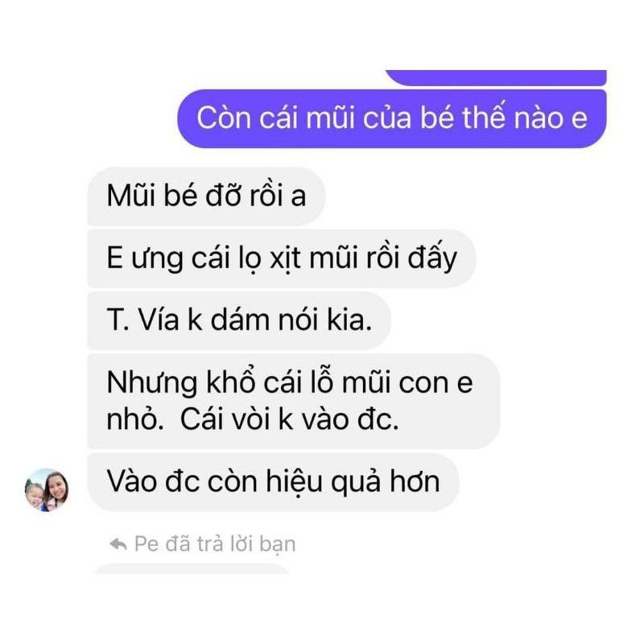Click message starting 'Nhưng khổ cái lỗ mũi'
Viewport: 644px width, 644px height.
click(293, 401)
